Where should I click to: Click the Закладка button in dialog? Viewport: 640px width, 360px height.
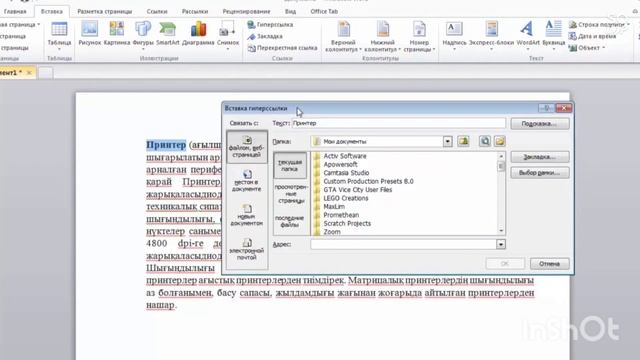coord(540,157)
